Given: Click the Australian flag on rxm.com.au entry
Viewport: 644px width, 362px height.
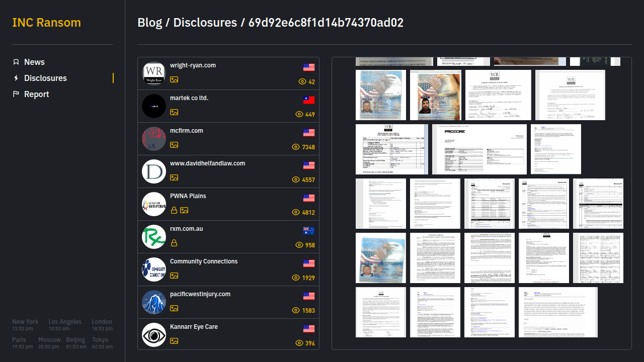Looking at the screenshot, I should click(x=309, y=231).
